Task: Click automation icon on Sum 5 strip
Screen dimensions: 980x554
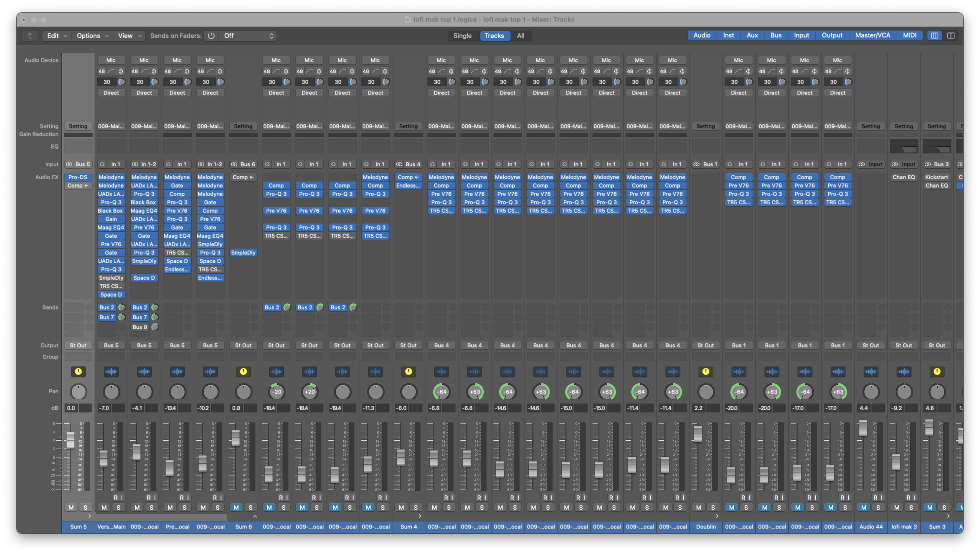Action: (x=78, y=372)
